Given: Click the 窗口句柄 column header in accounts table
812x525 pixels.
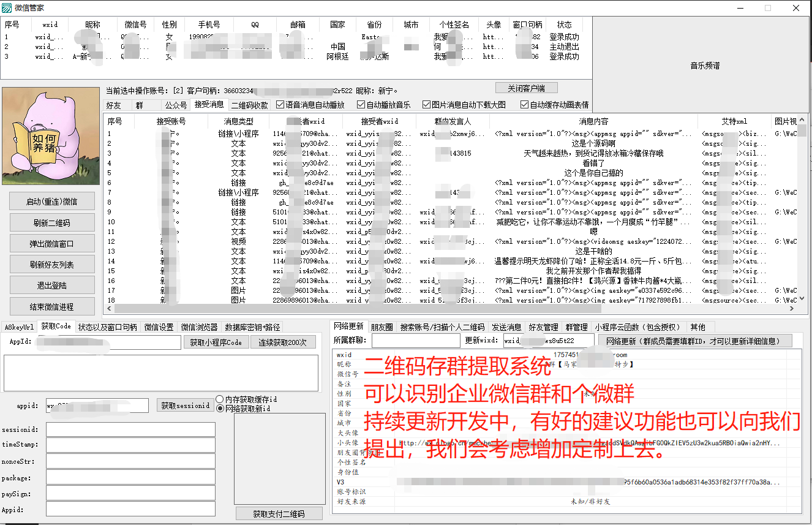Looking at the screenshot, I should (x=527, y=25).
